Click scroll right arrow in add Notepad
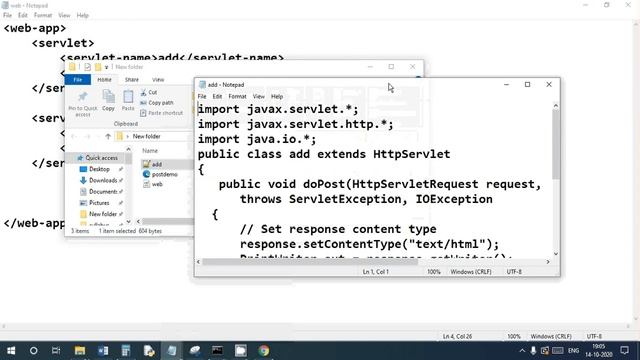640x360 pixels. point(548,262)
